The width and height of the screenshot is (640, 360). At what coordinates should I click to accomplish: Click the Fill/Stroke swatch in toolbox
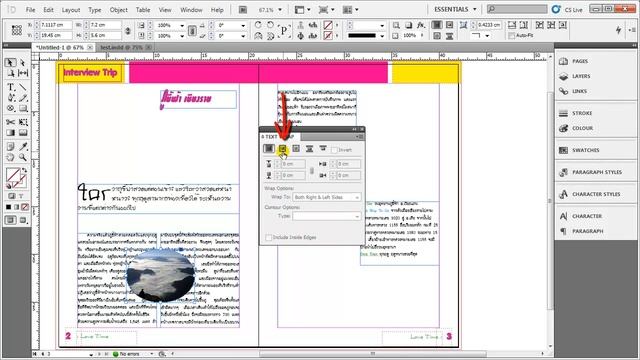pyautogui.click(x=16, y=178)
